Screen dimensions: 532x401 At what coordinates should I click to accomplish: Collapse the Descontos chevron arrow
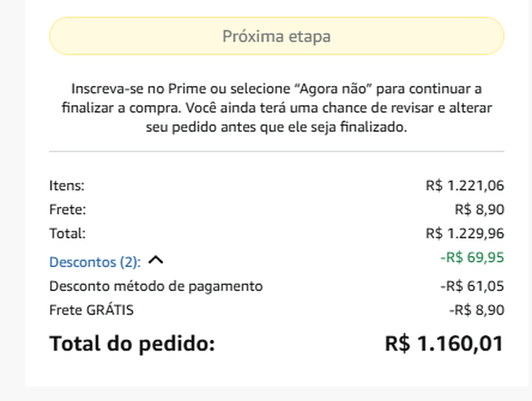tap(156, 261)
